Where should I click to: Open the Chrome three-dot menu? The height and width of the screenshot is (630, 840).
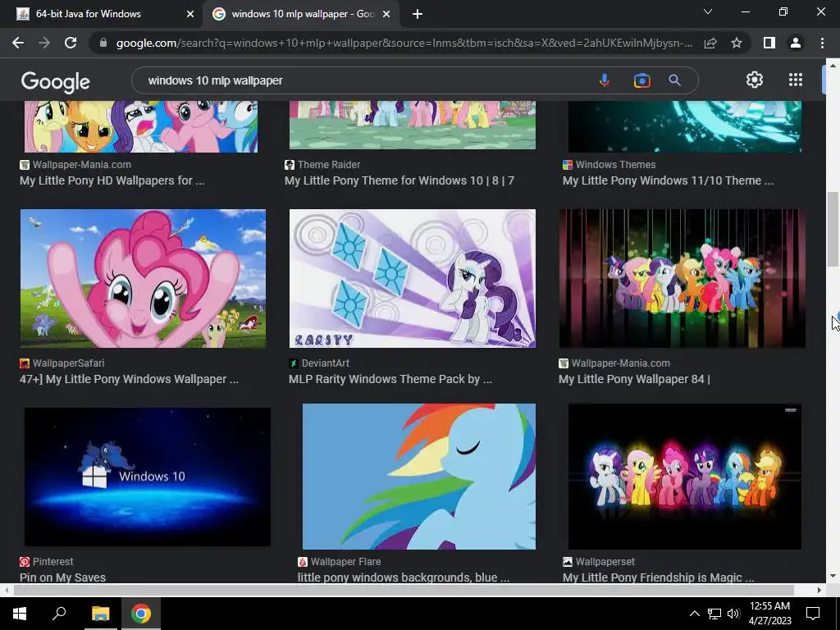822,43
